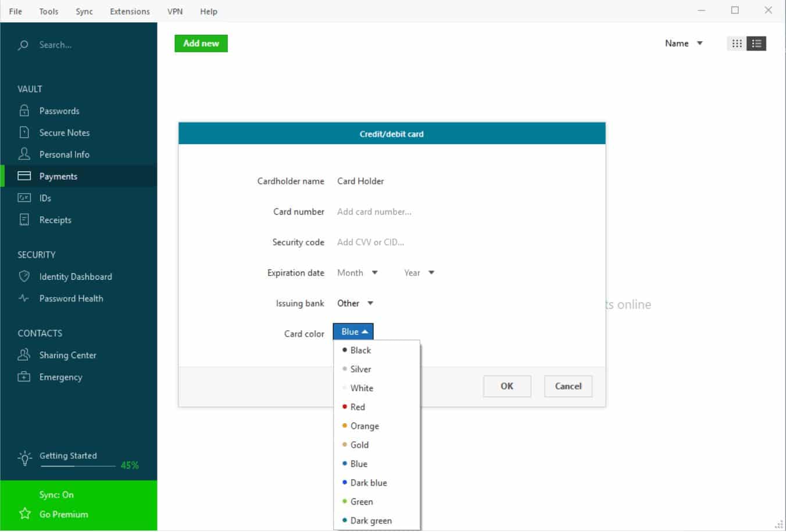786x532 pixels.
Task: Open Emergency label in the sidebar
Action: click(x=61, y=377)
